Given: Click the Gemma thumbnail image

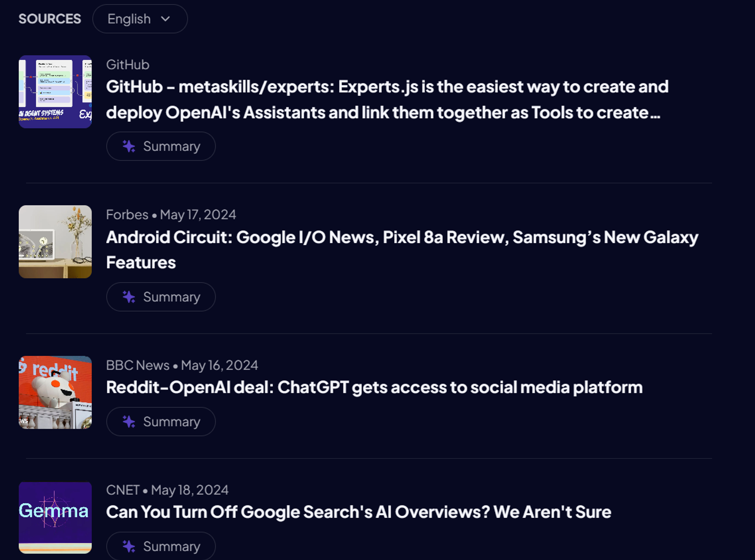Looking at the screenshot, I should (55, 517).
